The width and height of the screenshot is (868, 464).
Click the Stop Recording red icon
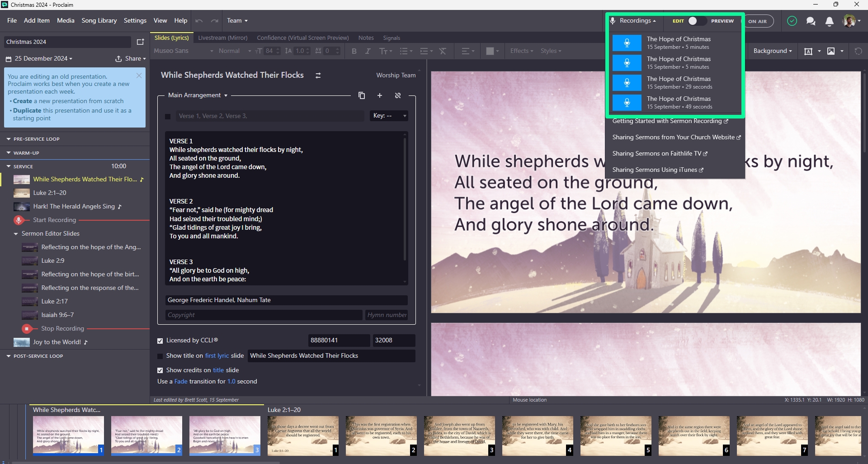27,329
